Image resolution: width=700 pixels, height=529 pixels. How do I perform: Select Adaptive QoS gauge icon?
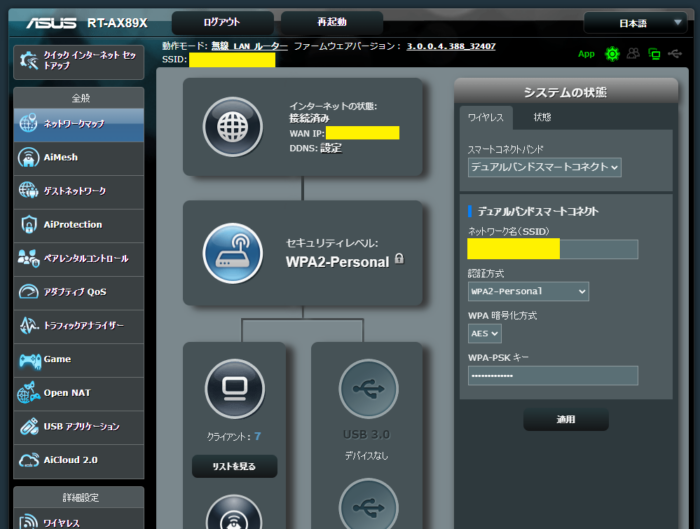[29, 292]
